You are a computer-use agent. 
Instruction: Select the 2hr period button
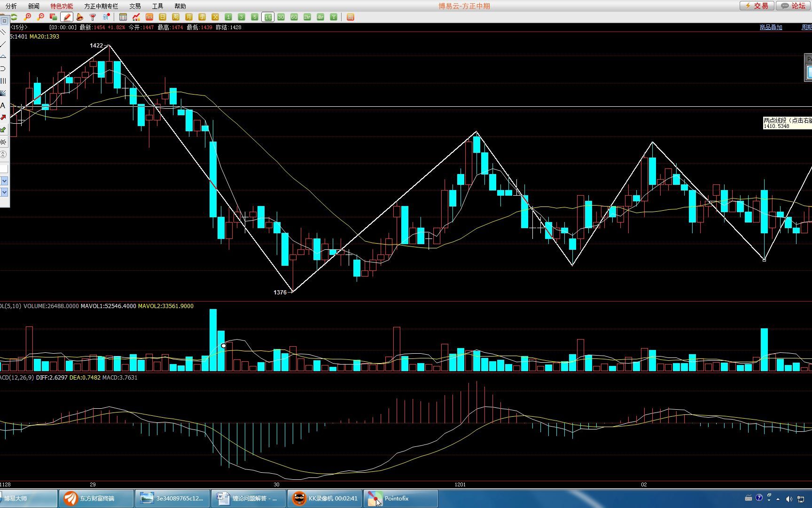point(307,17)
